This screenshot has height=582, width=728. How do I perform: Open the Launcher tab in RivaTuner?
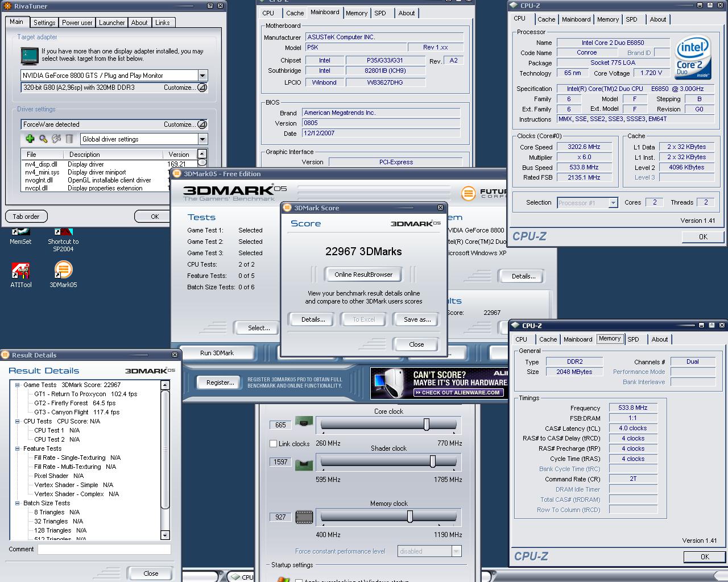[111, 23]
